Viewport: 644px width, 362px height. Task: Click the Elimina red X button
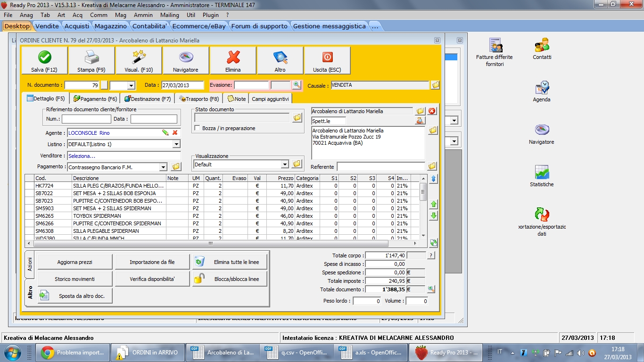(x=233, y=60)
